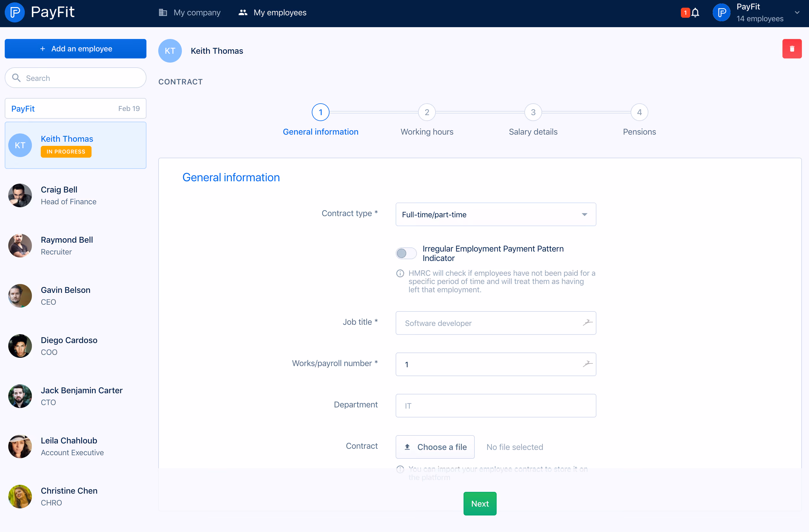Click the search magnifier icon

click(x=16, y=78)
